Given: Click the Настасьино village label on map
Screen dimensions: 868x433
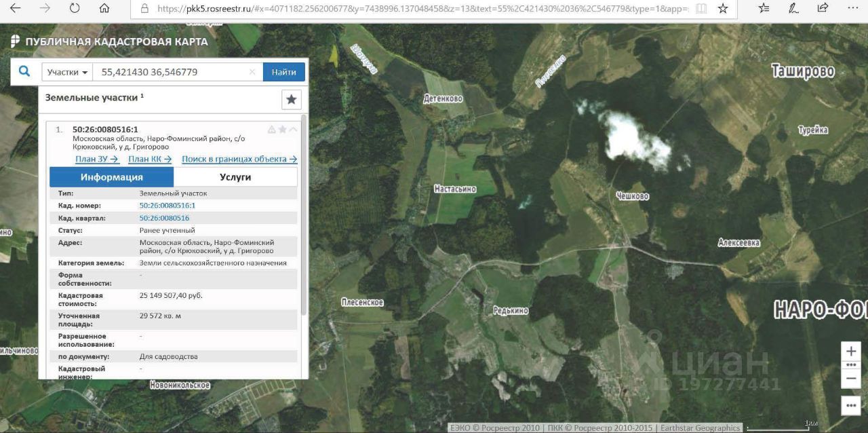Looking at the screenshot, I should pyautogui.click(x=455, y=189).
